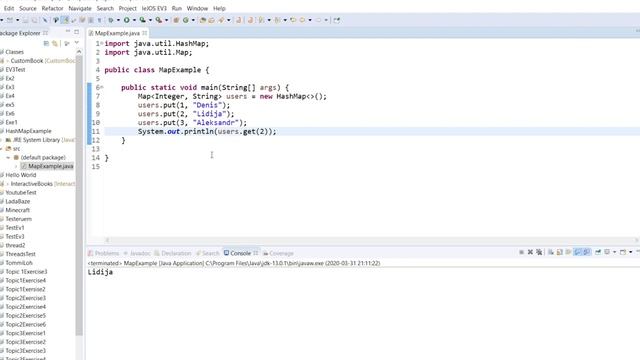
Task: Select the Minecraft project in tree
Action: 18,210
